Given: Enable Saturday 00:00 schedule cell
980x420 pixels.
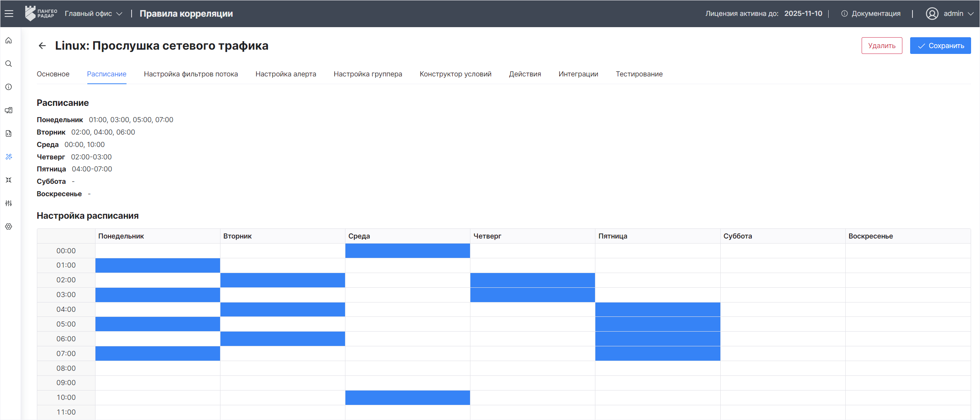Looking at the screenshot, I should click(x=782, y=251).
